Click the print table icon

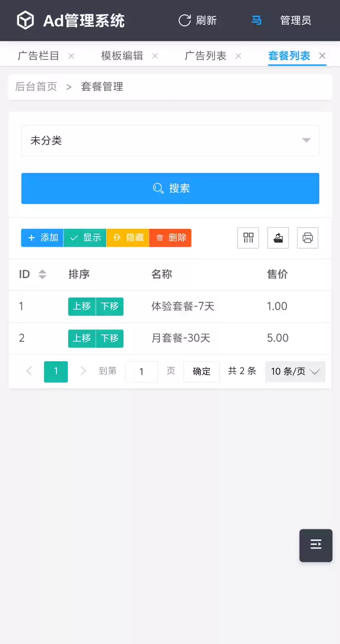coord(308,238)
